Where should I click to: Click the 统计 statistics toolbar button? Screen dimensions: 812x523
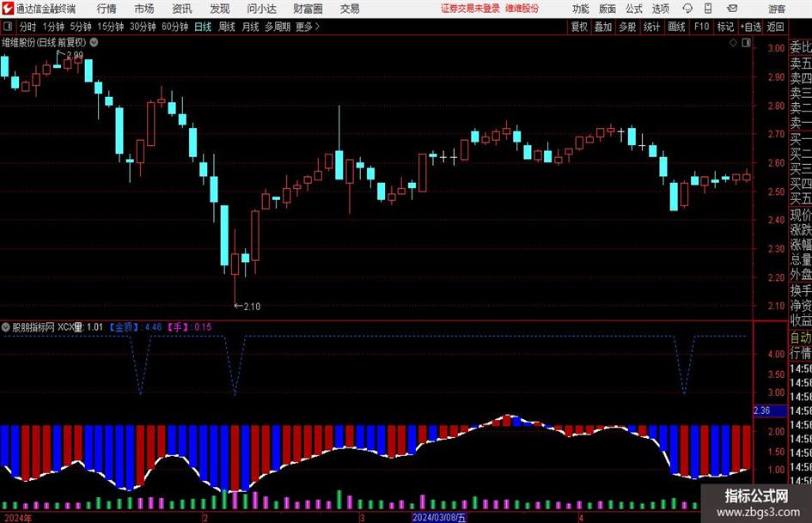pyautogui.click(x=651, y=27)
